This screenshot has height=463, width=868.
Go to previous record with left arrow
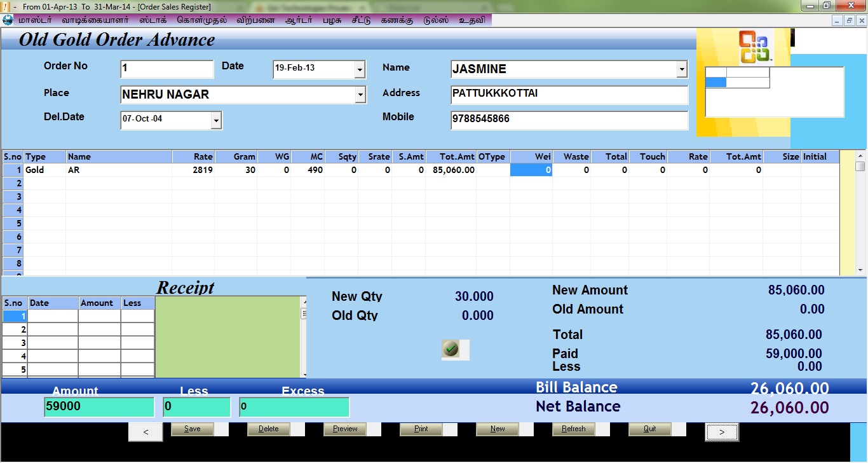146,432
